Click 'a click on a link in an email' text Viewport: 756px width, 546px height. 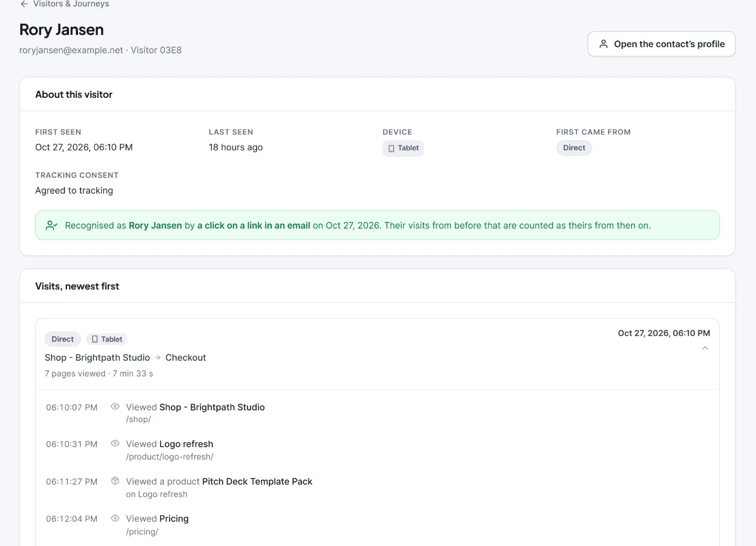pyautogui.click(x=254, y=226)
